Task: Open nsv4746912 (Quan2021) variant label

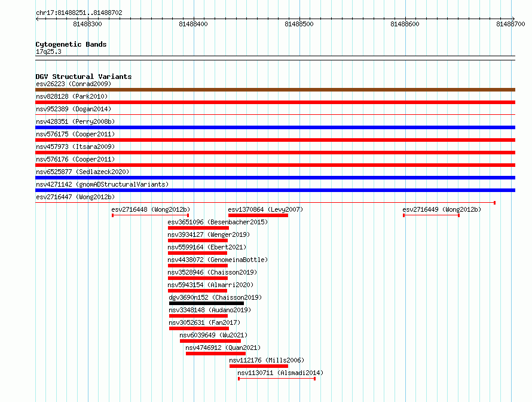Action: 223,348
